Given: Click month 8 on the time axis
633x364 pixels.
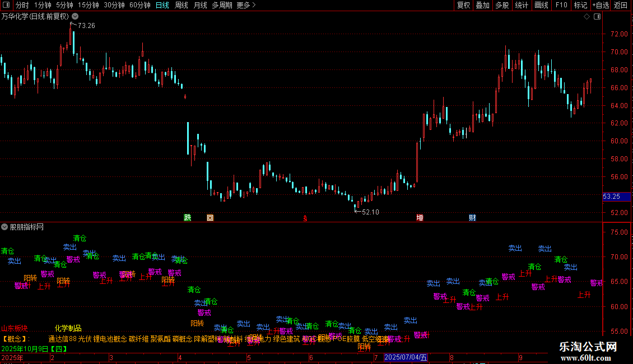Looking at the screenshot, I should pyautogui.click(x=452, y=357).
